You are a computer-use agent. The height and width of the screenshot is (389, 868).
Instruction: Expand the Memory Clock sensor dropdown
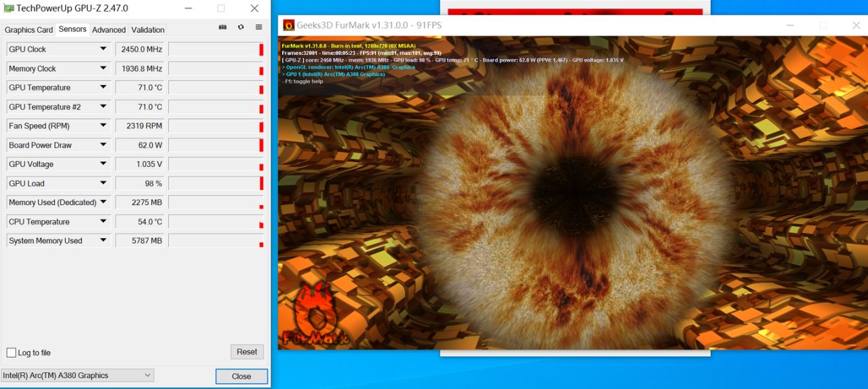(104, 69)
